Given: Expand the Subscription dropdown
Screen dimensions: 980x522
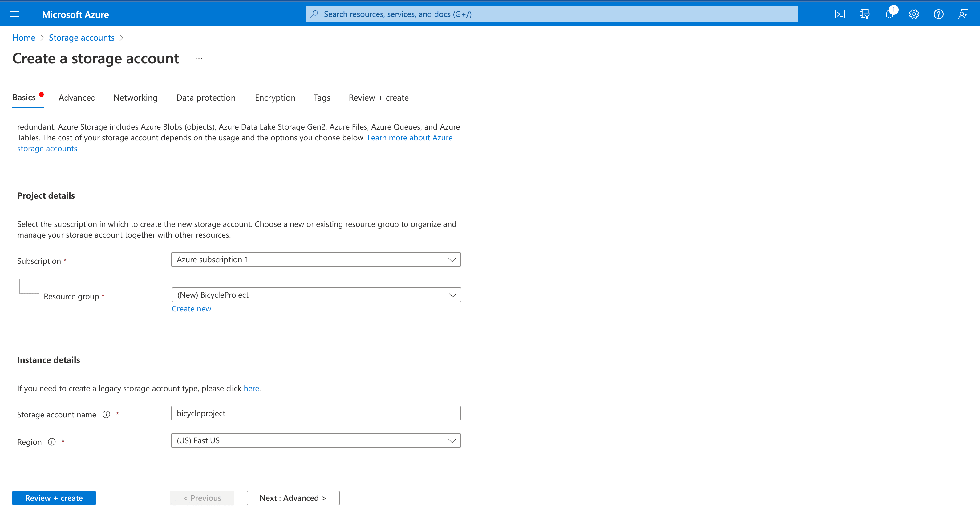Looking at the screenshot, I should click(x=316, y=260).
